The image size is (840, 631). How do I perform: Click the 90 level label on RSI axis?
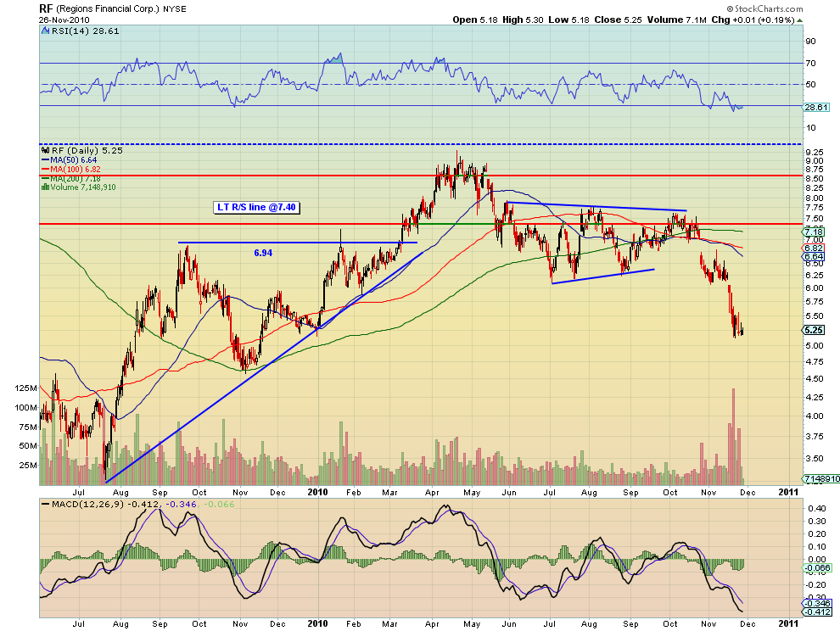pyautogui.click(x=810, y=42)
